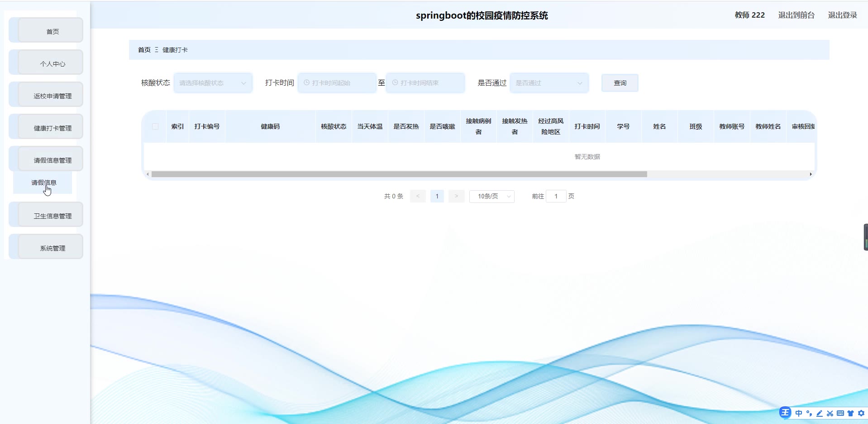Open 请假信息 submenu item
868x424 pixels.
[x=43, y=183]
